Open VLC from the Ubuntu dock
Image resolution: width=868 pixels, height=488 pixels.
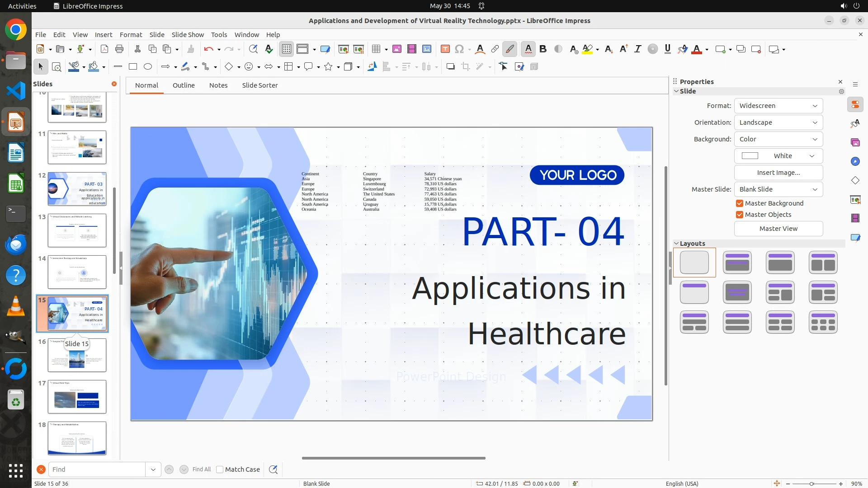(16, 307)
